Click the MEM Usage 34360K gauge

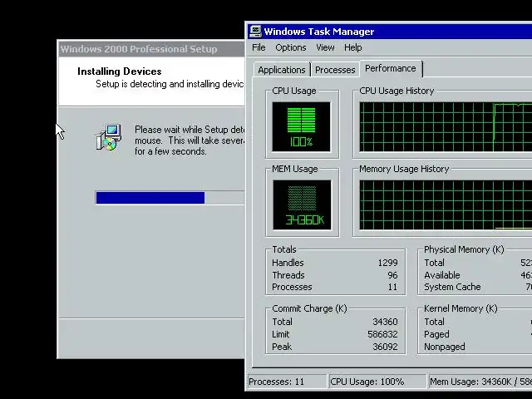click(302, 205)
